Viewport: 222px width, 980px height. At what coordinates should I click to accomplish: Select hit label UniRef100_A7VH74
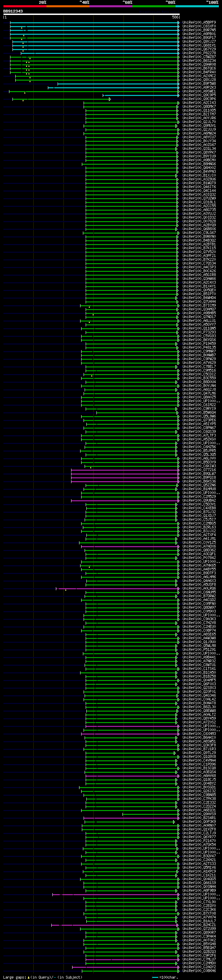[x=199, y=917]
